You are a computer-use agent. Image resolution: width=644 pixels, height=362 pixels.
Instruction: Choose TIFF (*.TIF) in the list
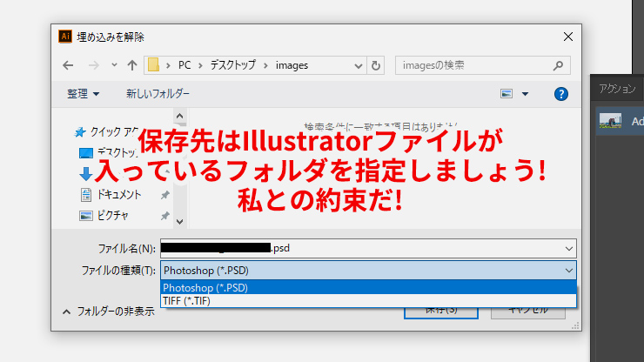pyautogui.click(x=368, y=301)
